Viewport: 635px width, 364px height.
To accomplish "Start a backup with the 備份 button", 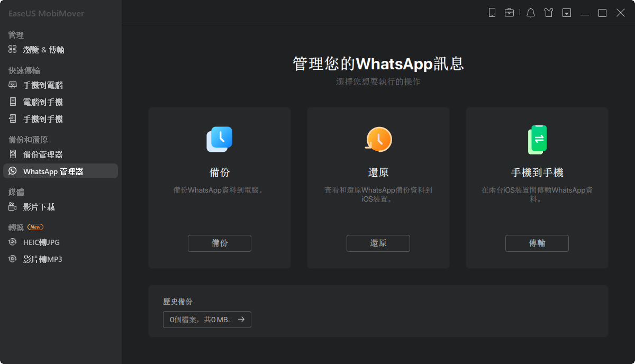I will tap(219, 243).
